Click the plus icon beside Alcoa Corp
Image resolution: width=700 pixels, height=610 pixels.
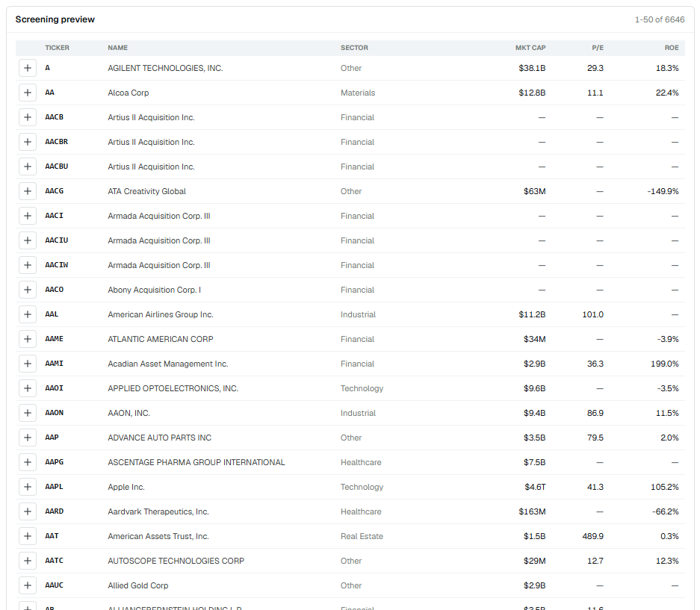(27, 93)
